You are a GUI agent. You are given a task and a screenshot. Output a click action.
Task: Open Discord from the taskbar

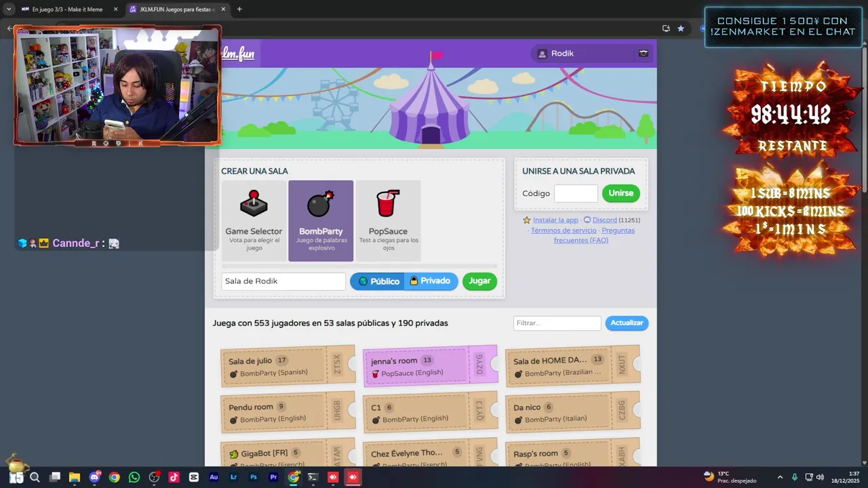pos(94,477)
